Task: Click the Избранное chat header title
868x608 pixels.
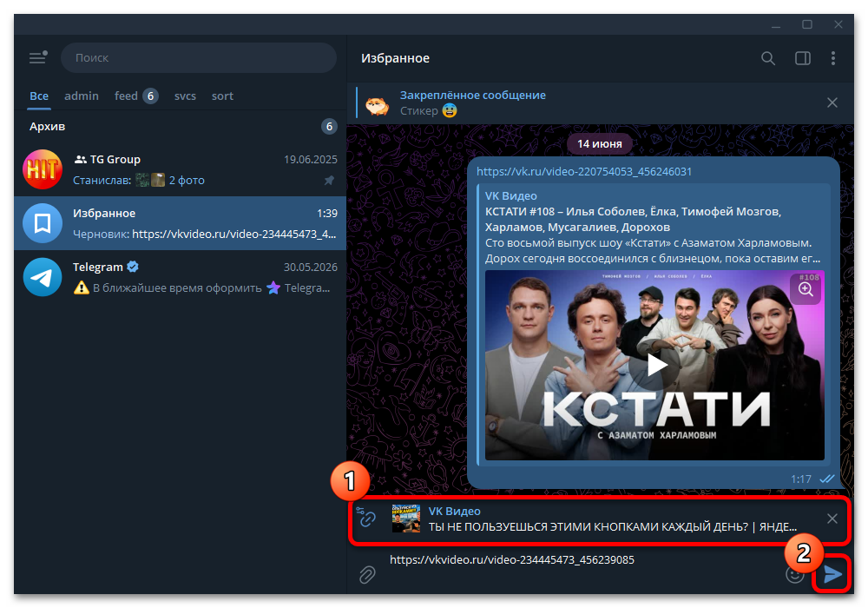Action: [x=395, y=58]
